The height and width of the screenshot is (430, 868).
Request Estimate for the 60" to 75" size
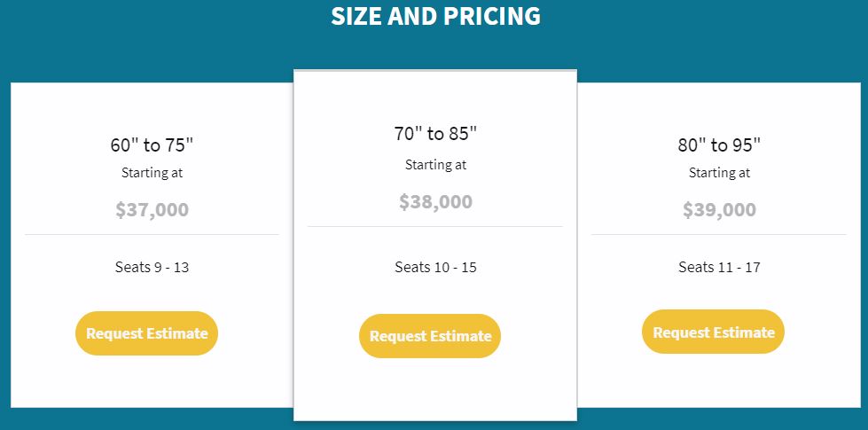click(x=146, y=333)
